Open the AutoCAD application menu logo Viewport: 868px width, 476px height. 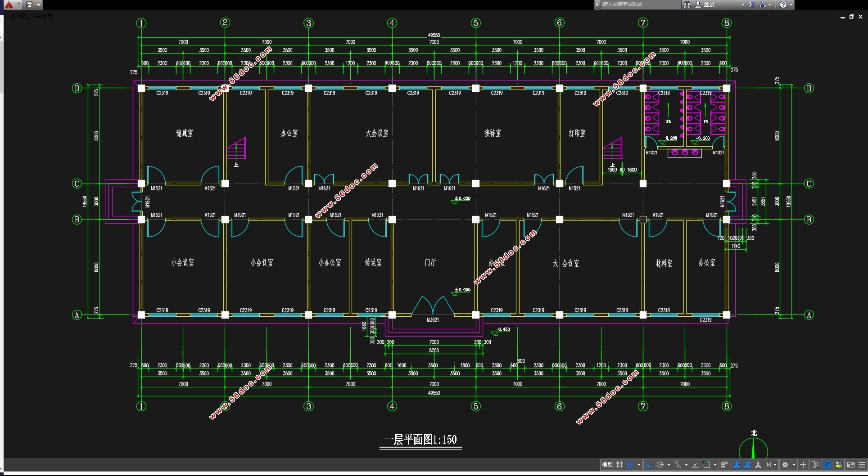[x=9, y=4]
